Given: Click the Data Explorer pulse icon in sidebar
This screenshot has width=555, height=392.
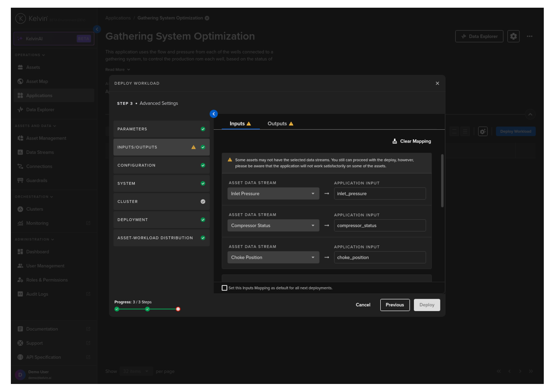Looking at the screenshot, I should pos(20,110).
